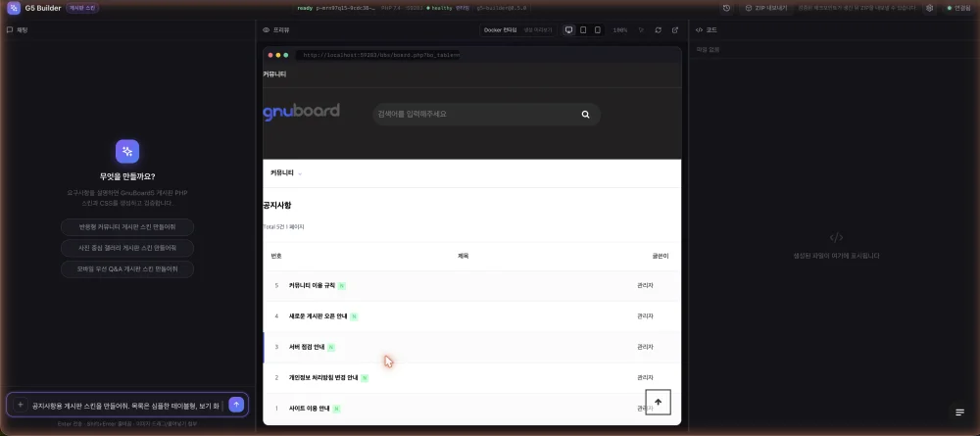This screenshot has height=436, width=980.
Task: Refresh the preview with reload icon
Action: 659,30
